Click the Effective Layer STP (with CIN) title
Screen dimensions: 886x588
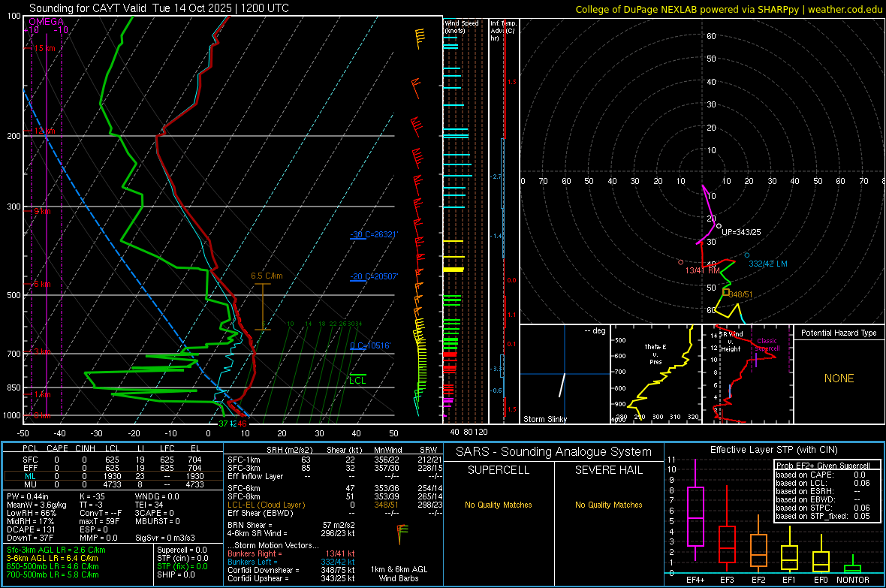(773, 450)
